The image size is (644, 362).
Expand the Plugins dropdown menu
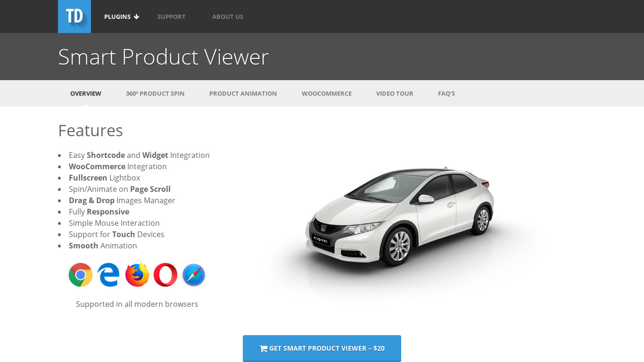[122, 16]
